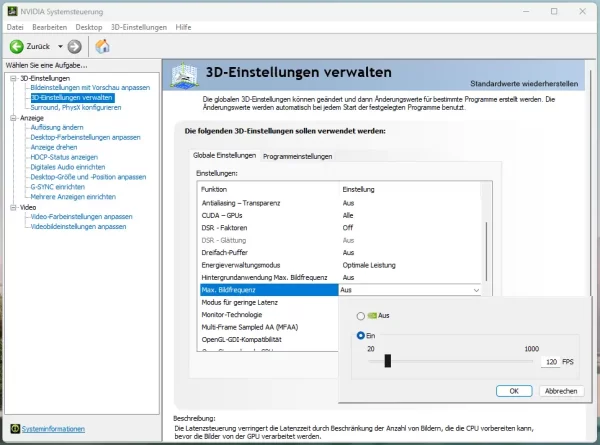
Task: Open HDCP-Status anzeigen
Action: tap(64, 157)
